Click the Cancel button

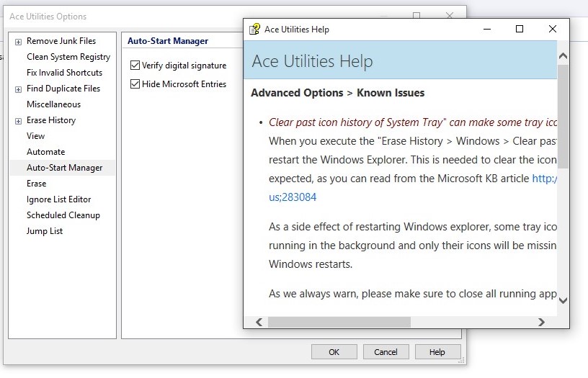(x=386, y=352)
